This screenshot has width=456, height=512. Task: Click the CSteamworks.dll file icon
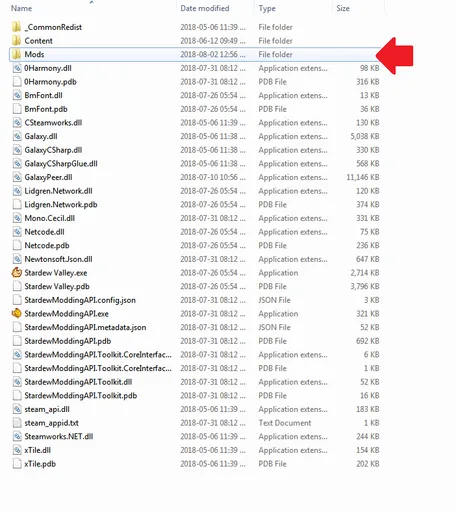17,123
